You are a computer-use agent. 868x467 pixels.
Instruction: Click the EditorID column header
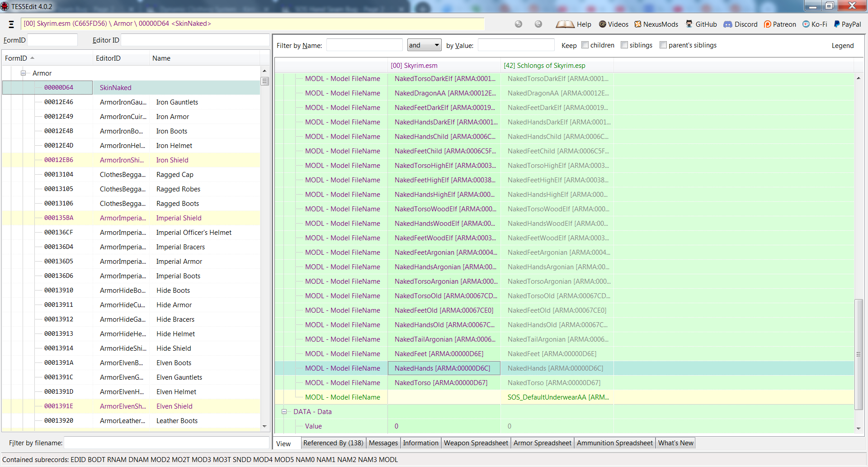[121, 58]
